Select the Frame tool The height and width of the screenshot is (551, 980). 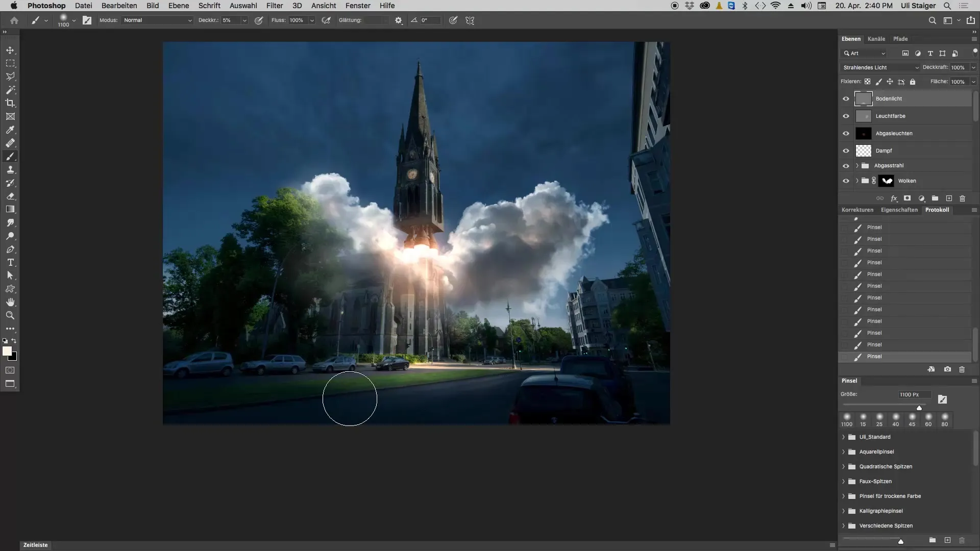point(10,116)
